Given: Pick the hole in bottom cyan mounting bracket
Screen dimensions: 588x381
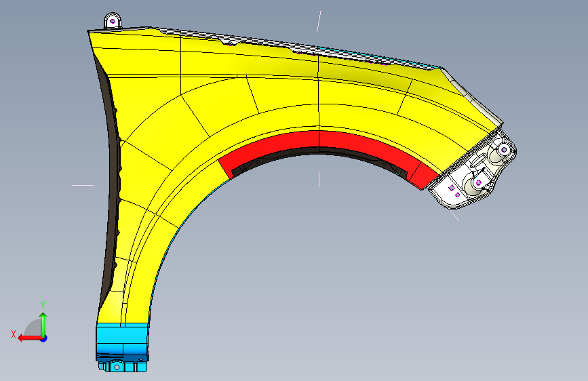Looking at the screenshot, I should coord(117,367).
